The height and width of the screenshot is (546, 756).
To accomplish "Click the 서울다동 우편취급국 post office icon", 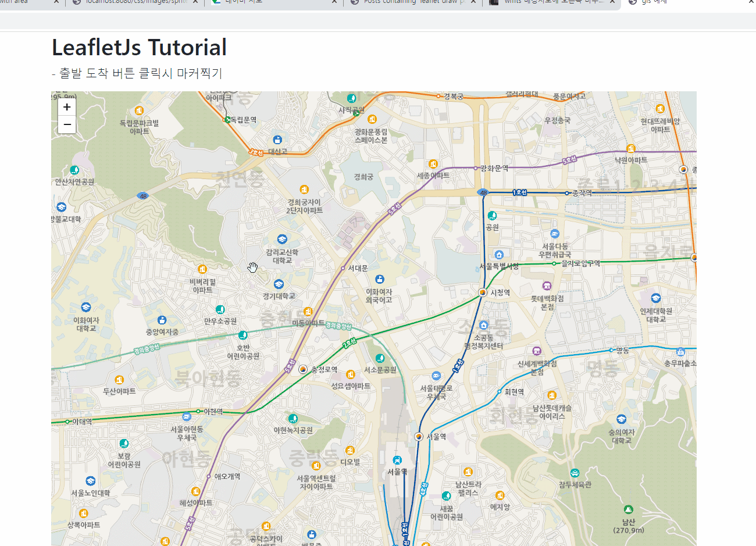I will (555, 234).
